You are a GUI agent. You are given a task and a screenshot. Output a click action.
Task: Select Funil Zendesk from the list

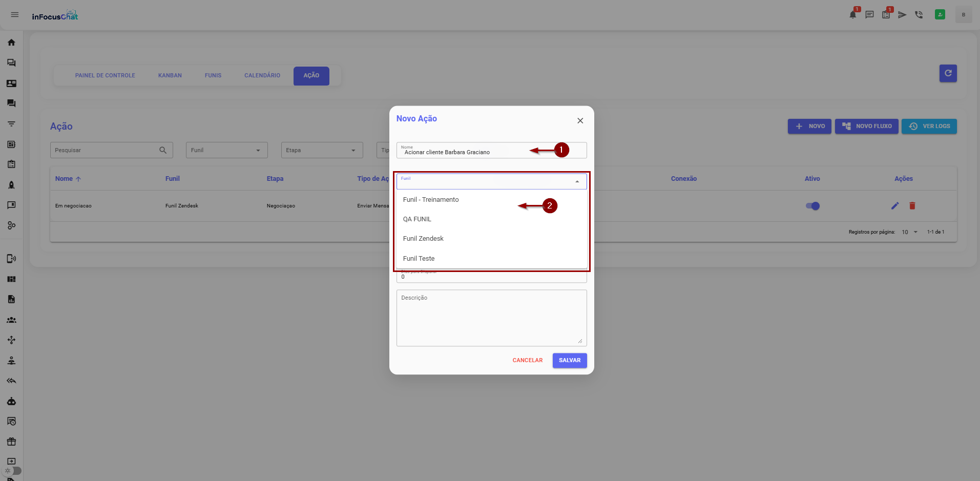[423, 239]
